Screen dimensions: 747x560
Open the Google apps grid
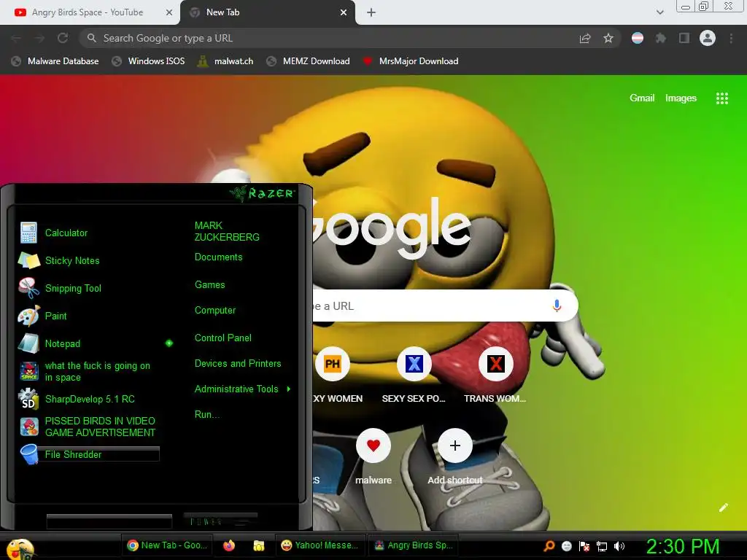point(721,98)
